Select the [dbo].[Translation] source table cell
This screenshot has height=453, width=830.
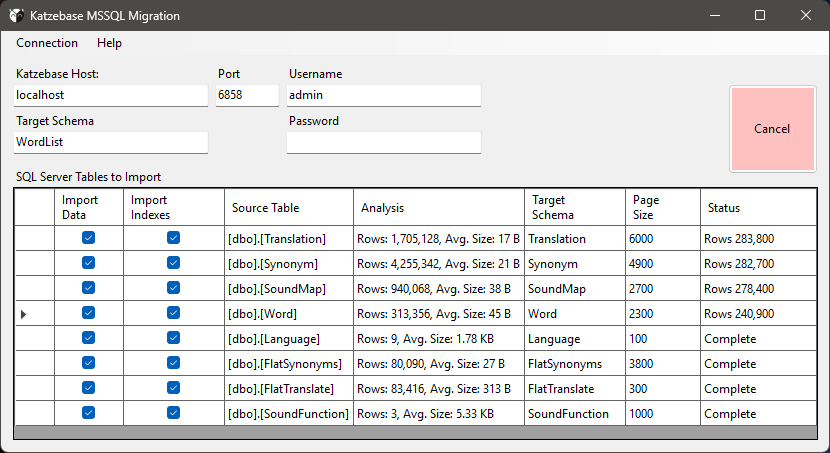pos(289,239)
